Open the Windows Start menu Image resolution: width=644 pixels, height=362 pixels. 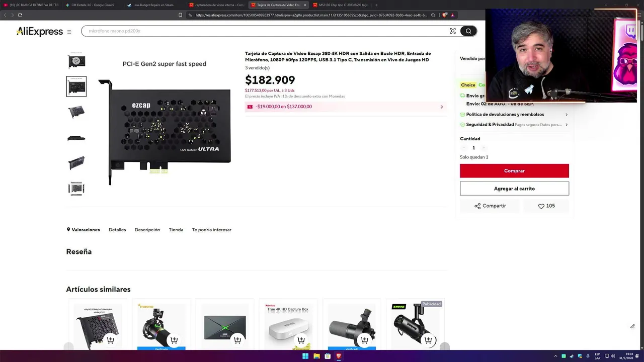[305, 356]
